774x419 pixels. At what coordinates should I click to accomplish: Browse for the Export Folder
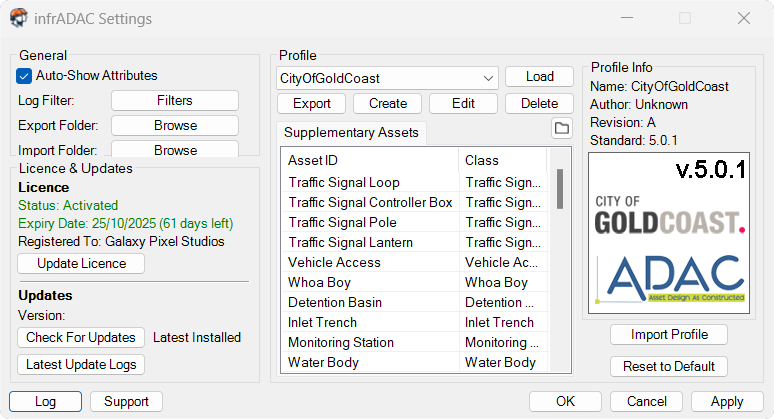[175, 126]
